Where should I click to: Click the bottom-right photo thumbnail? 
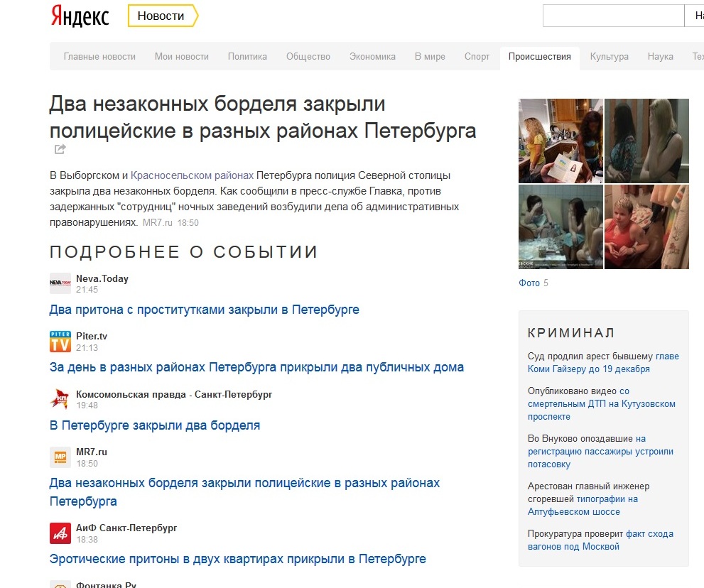(x=646, y=227)
